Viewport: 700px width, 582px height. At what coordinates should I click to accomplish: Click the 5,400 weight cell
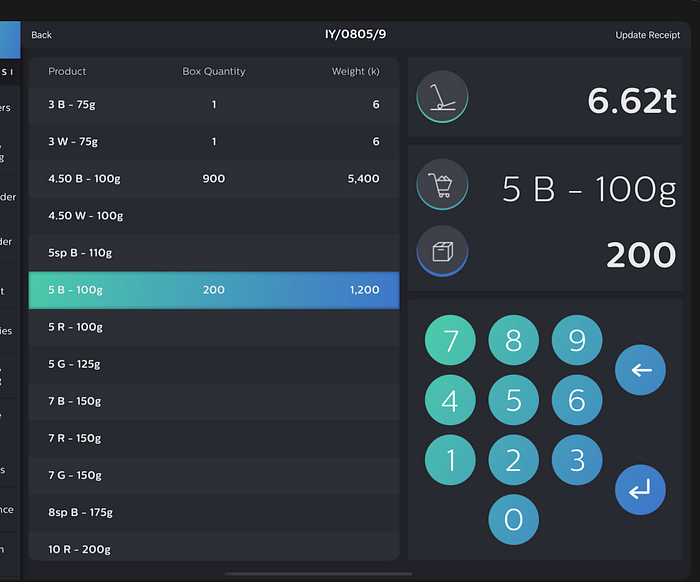363,179
